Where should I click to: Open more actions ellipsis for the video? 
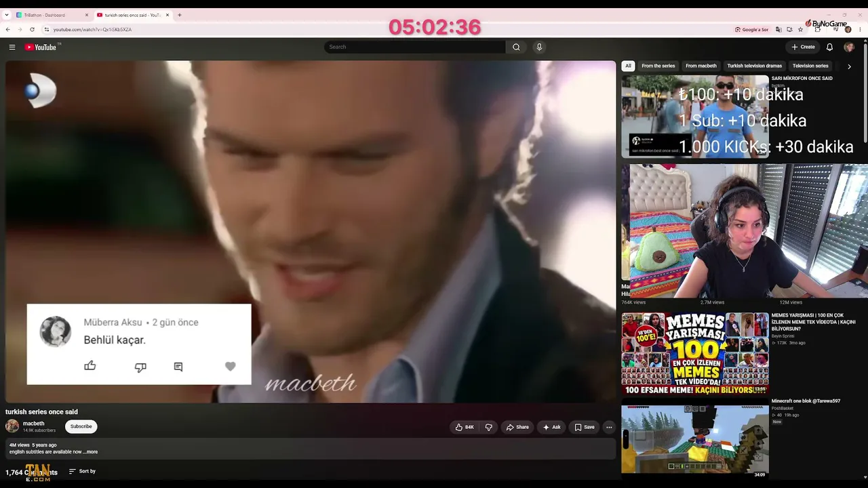(609, 427)
